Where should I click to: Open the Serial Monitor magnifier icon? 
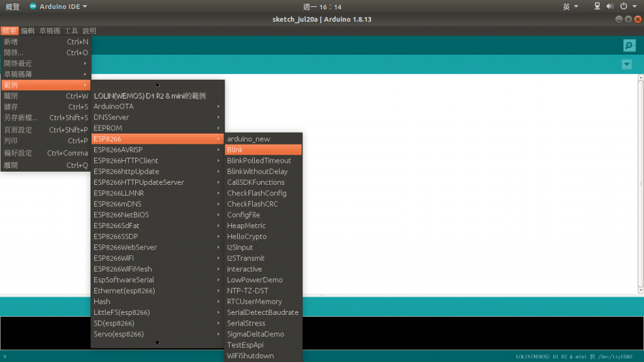point(629,45)
